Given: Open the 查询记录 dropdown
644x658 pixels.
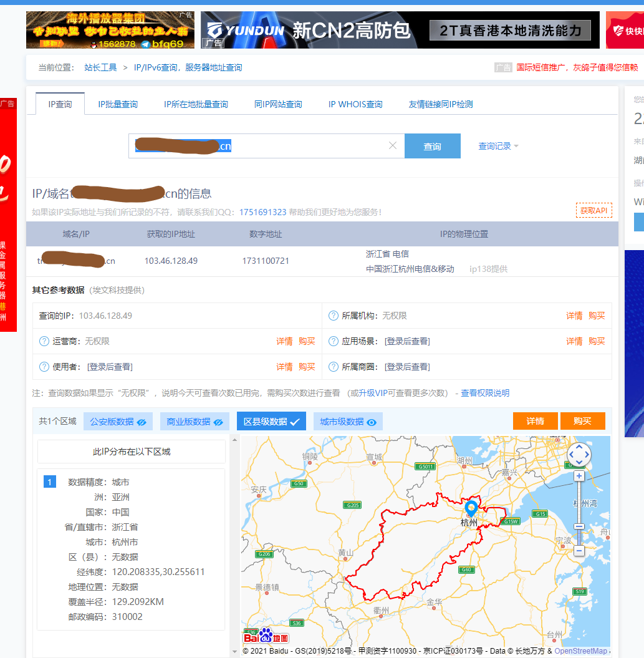Looking at the screenshot, I should 497,145.
